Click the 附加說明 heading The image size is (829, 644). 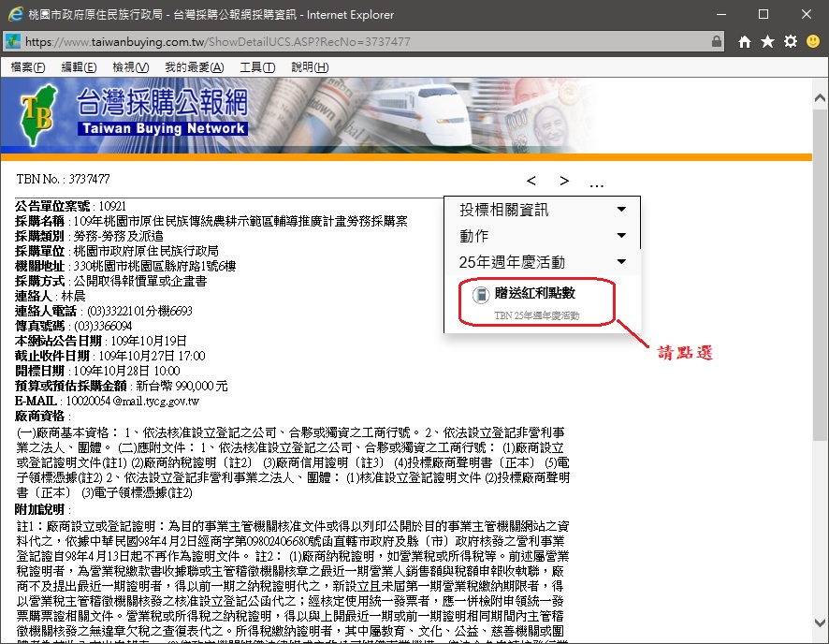tap(39, 510)
